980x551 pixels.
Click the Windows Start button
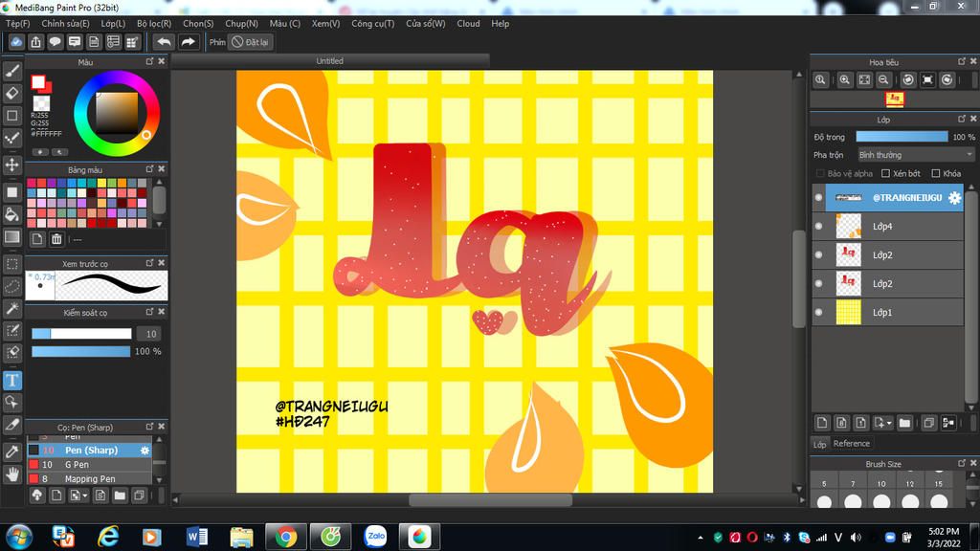[x=19, y=537]
